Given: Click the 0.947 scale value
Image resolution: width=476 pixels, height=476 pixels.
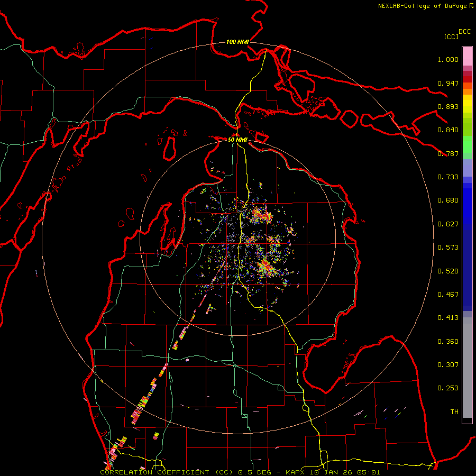Looking at the screenshot, I should [448, 83].
